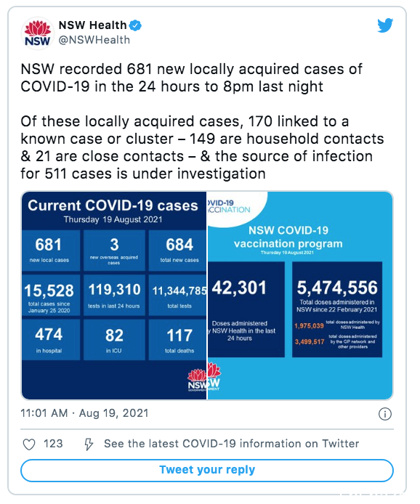The height and width of the screenshot is (504, 420).
Task: Click the 42,301 doses administered panel
Action: coord(246,309)
